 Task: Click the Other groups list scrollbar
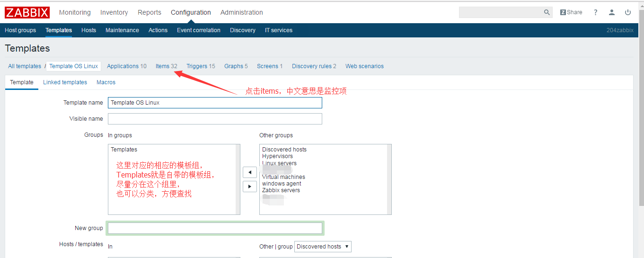point(389,179)
